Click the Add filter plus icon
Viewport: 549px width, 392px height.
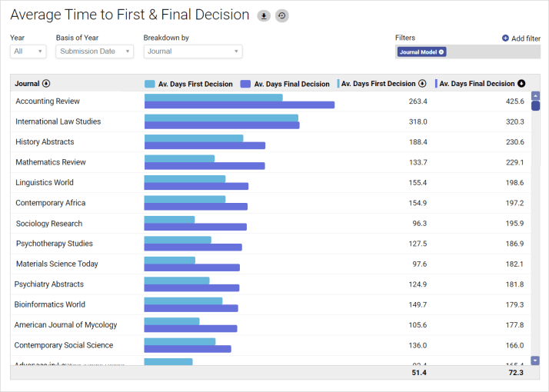[x=505, y=38]
